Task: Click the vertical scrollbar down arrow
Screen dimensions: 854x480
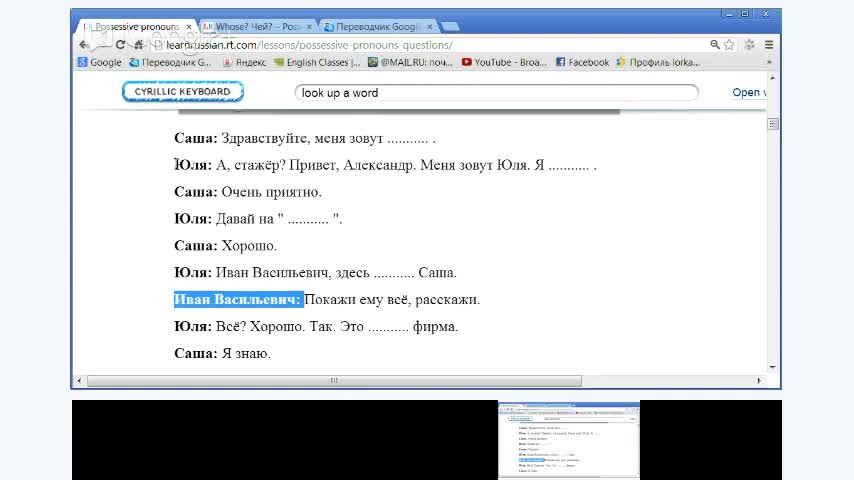Action: [772, 368]
